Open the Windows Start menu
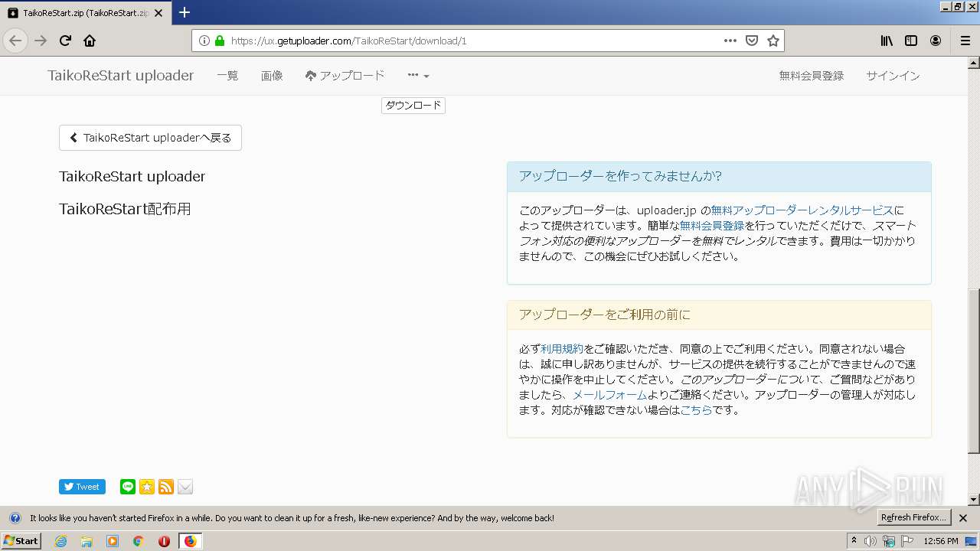 21,541
